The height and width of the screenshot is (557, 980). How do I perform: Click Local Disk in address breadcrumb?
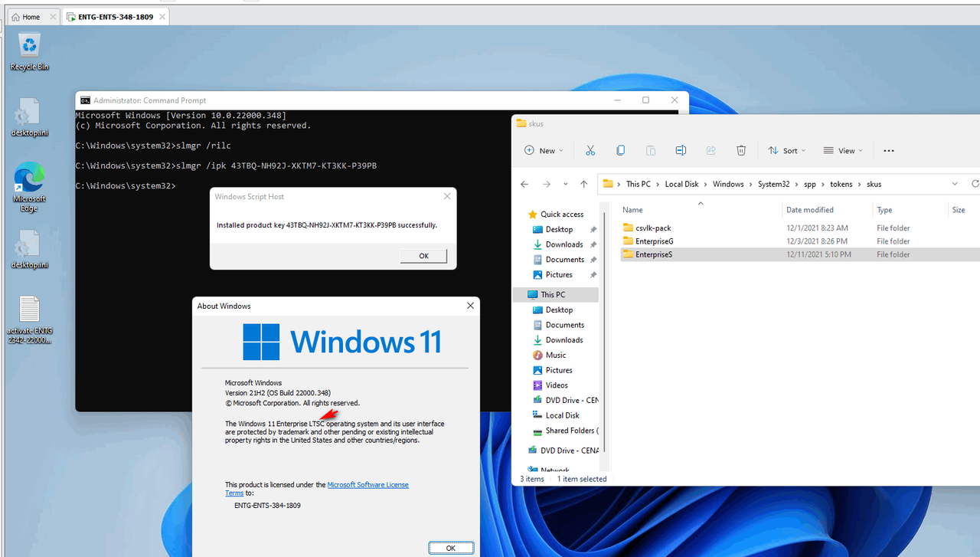click(681, 184)
